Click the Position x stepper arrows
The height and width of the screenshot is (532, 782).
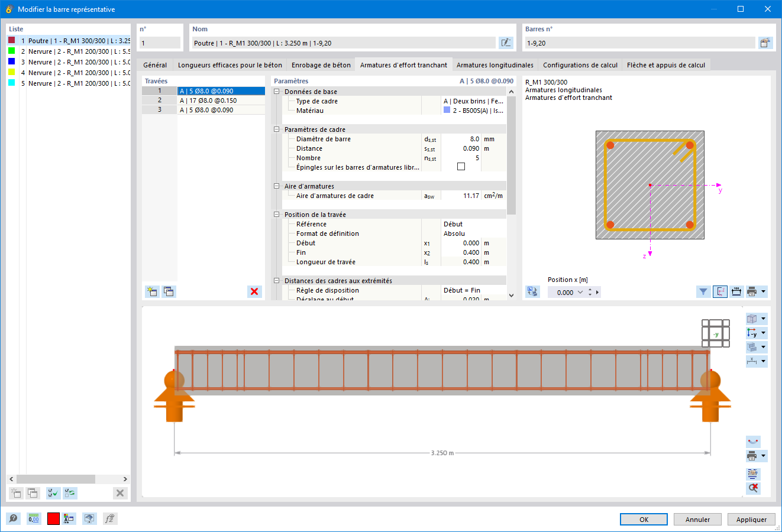coord(590,292)
